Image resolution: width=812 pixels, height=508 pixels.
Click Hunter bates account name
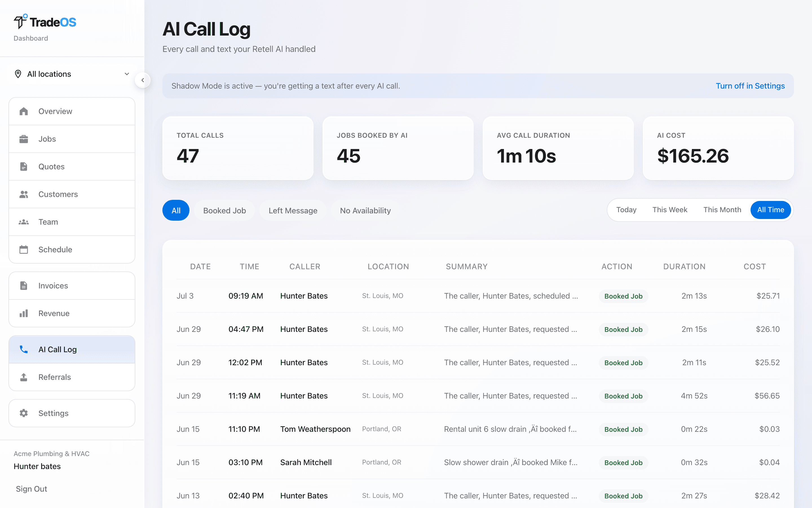(x=37, y=466)
